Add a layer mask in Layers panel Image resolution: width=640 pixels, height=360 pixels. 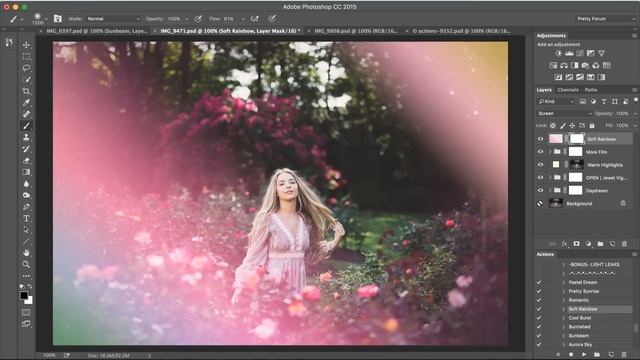[576, 244]
